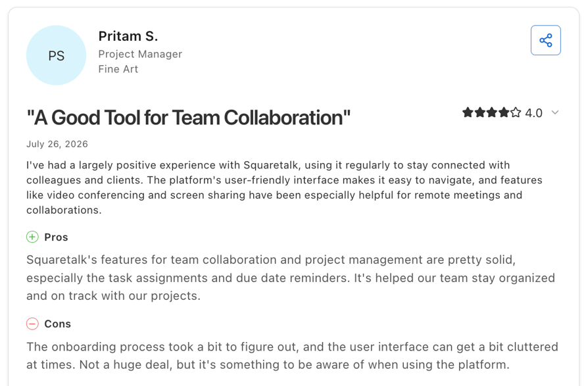Expand rating breakdown chevron beside 4.0
Screen dimensions: 588x386
point(555,112)
